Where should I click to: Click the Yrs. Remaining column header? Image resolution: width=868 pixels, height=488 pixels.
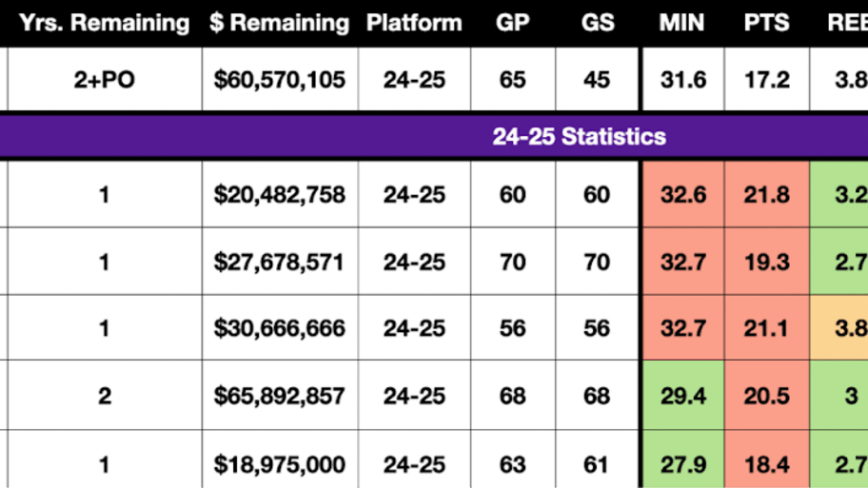[x=104, y=23]
